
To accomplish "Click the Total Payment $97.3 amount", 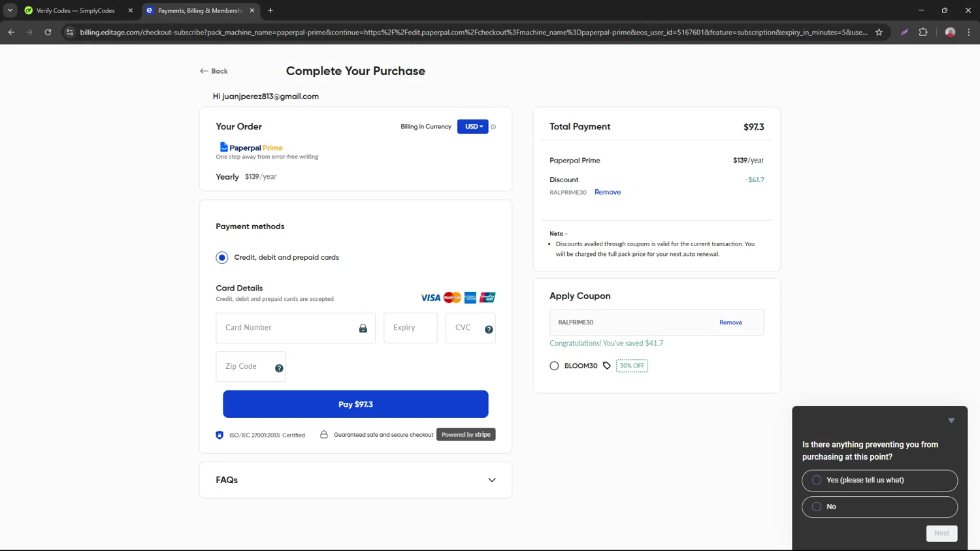I will 753,127.
